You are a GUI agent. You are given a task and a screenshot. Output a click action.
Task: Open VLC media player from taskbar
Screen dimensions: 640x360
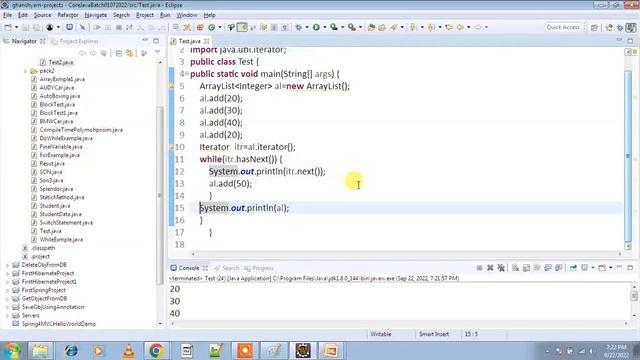pyautogui.click(x=129, y=351)
